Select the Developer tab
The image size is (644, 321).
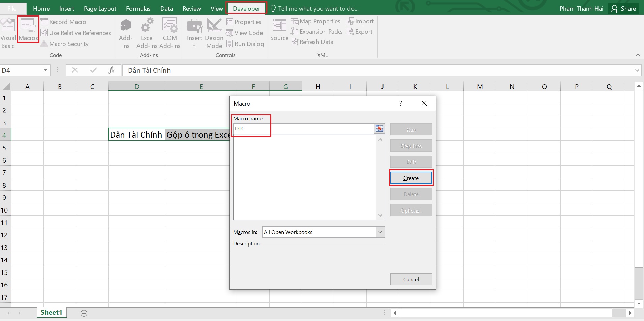click(246, 9)
